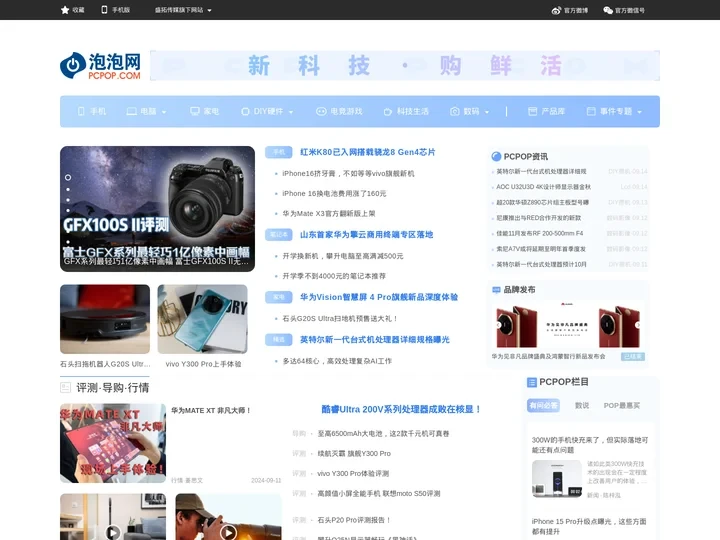Image resolution: width=720 pixels, height=540 pixels.
Task: Open the official WeChat icon
Action: [x=608, y=10]
